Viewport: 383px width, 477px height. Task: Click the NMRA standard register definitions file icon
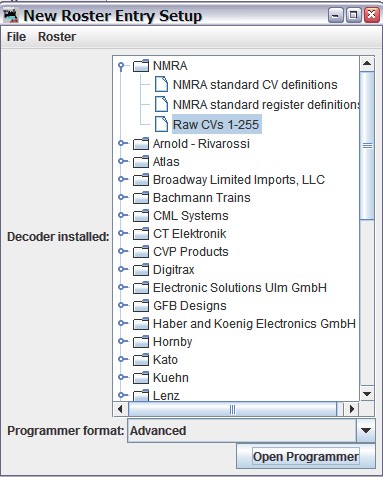coord(162,104)
